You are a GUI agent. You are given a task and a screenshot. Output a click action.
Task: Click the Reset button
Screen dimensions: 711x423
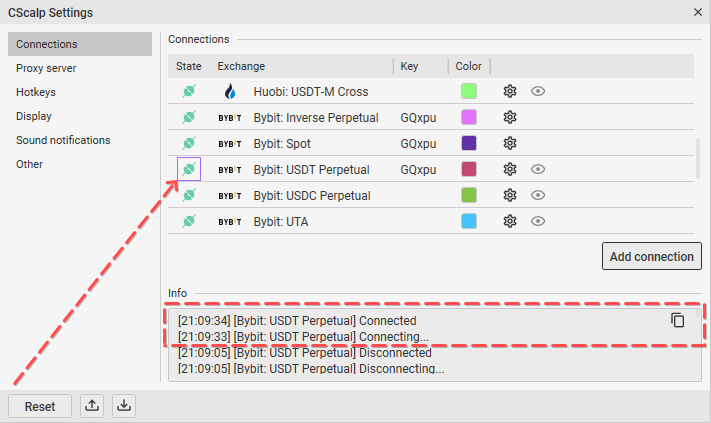tap(40, 406)
